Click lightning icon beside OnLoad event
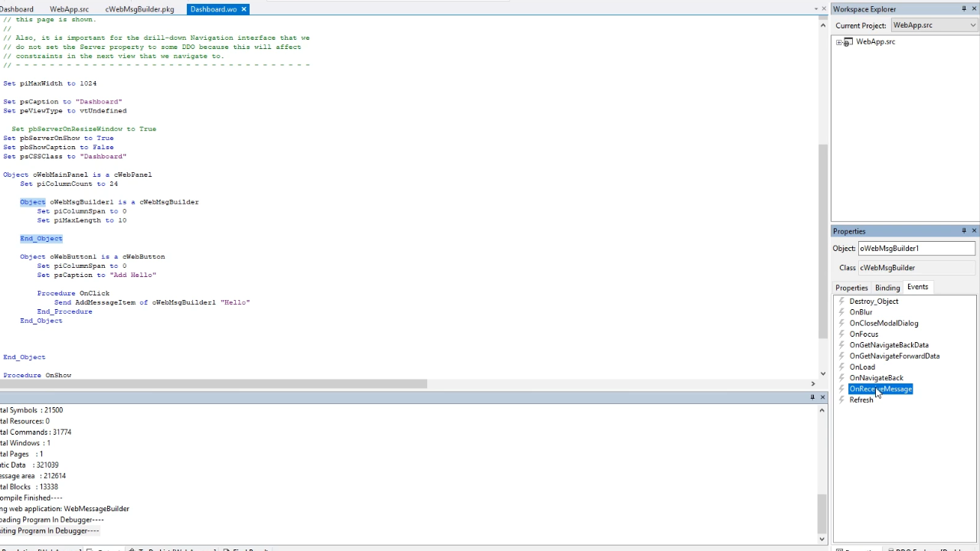The width and height of the screenshot is (980, 551). (841, 367)
